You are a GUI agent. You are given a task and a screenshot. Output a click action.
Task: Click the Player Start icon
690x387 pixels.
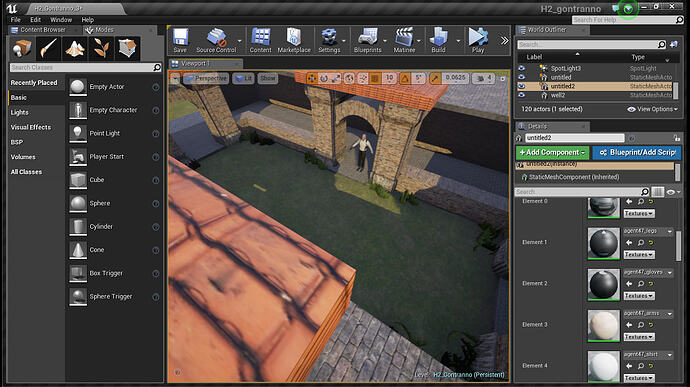(78, 156)
